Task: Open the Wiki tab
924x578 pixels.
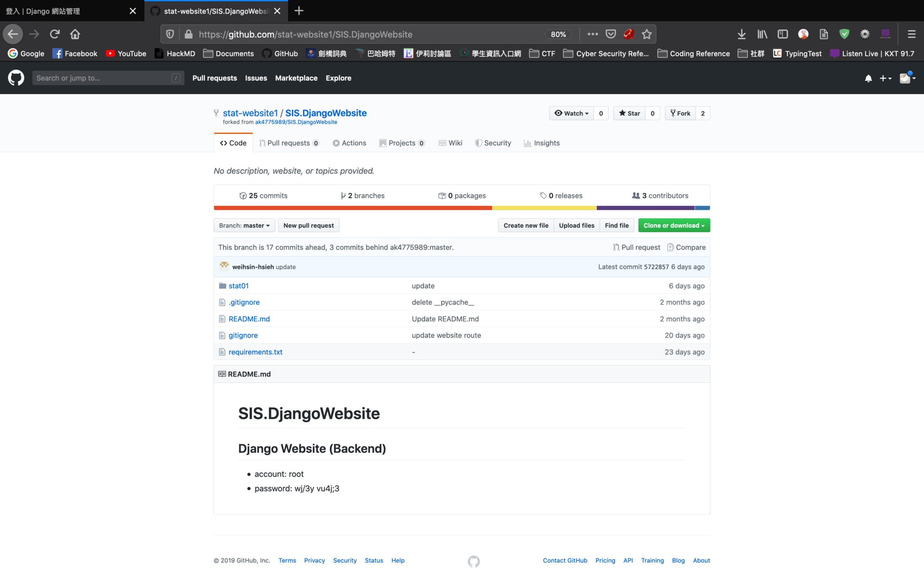Action: 450,143
